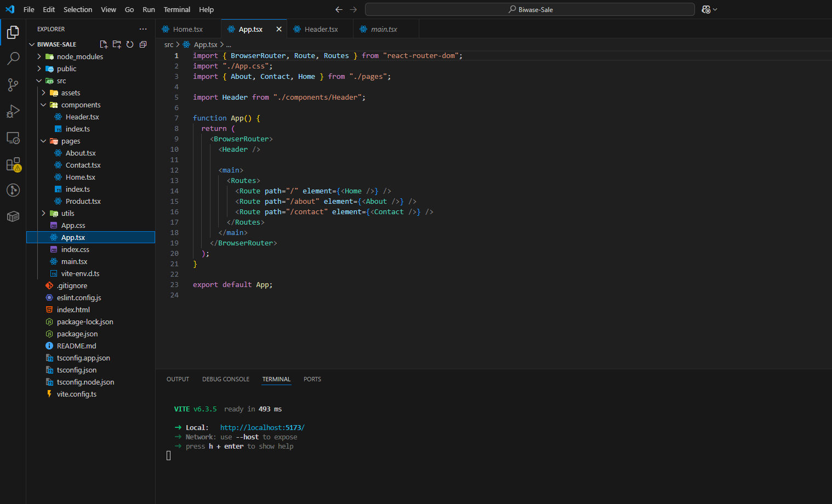Image resolution: width=832 pixels, height=504 pixels.
Task: Click the Biwase-Sale command center search box
Action: point(529,9)
